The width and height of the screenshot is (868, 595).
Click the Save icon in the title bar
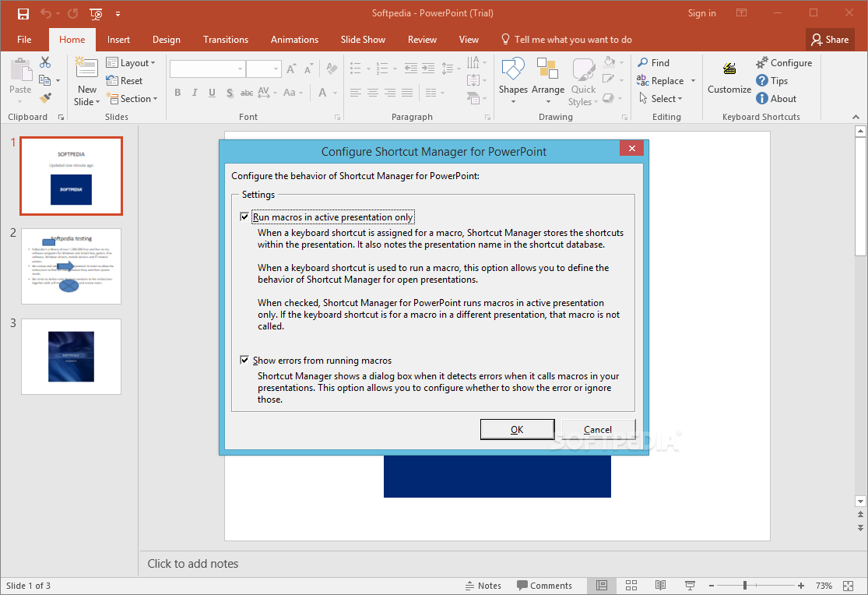(x=23, y=14)
